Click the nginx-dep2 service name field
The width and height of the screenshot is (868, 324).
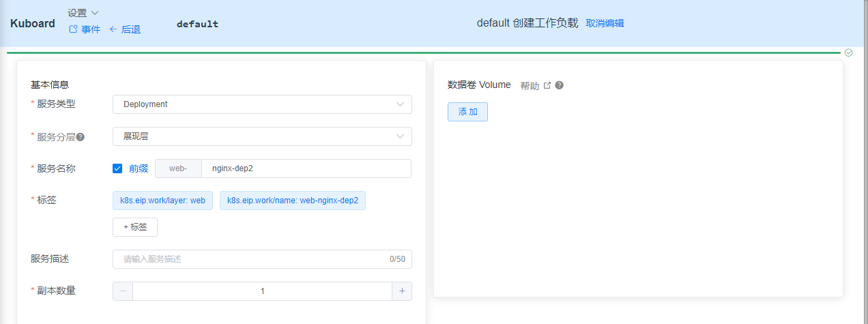coord(306,168)
